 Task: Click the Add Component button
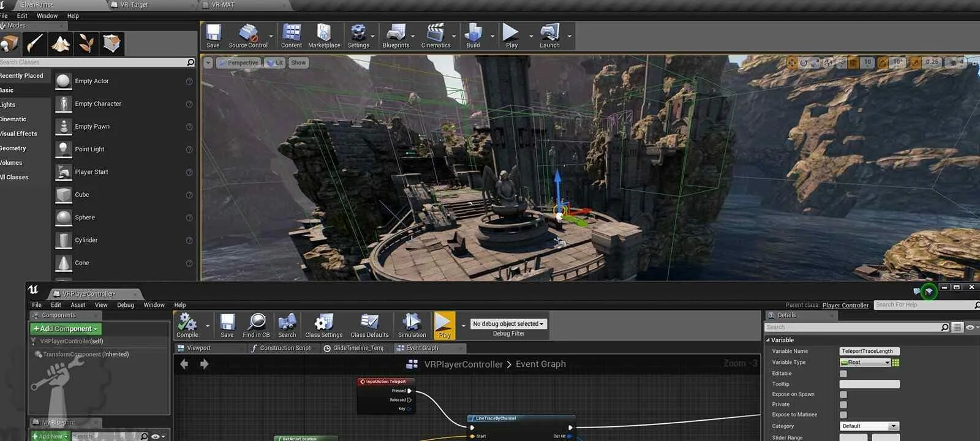coord(66,329)
